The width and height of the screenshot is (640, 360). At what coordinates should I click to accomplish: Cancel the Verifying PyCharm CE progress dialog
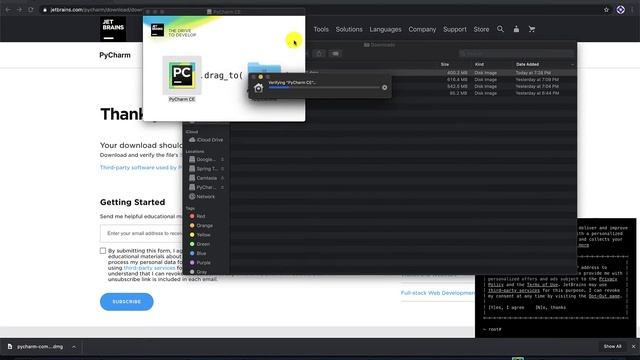click(384, 87)
